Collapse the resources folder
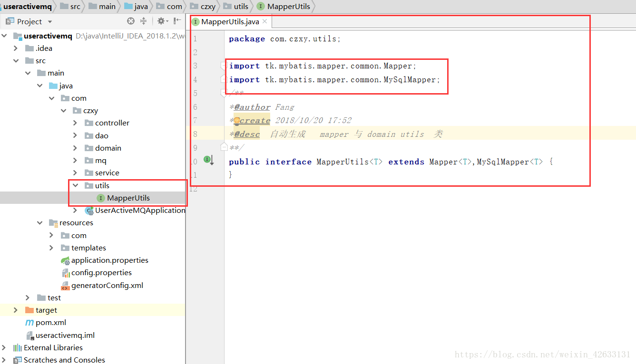Screen dimensions: 636x364 [40, 222]
